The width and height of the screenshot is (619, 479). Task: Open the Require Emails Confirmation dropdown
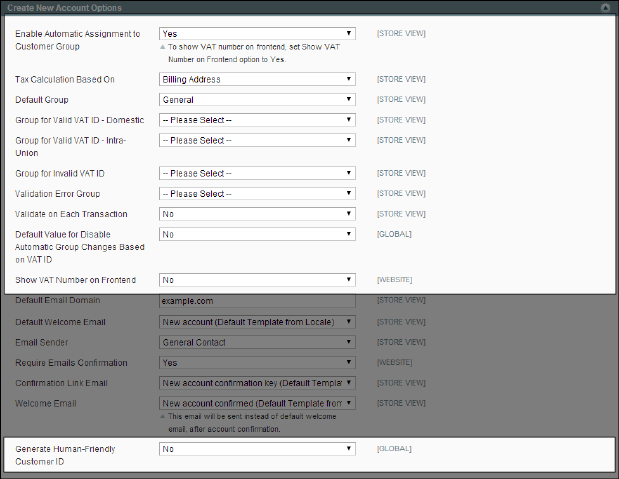click(257, 363)
